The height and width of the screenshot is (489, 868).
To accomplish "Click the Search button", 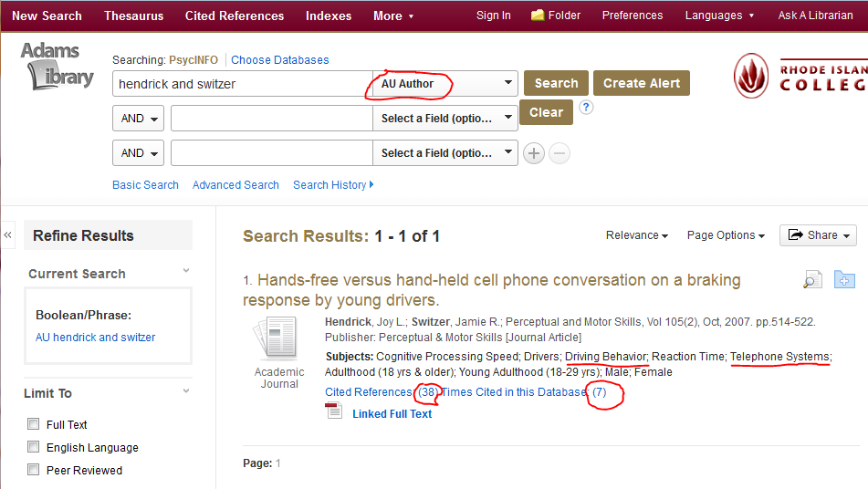I will pyautogui.click(x=556, y=83).
